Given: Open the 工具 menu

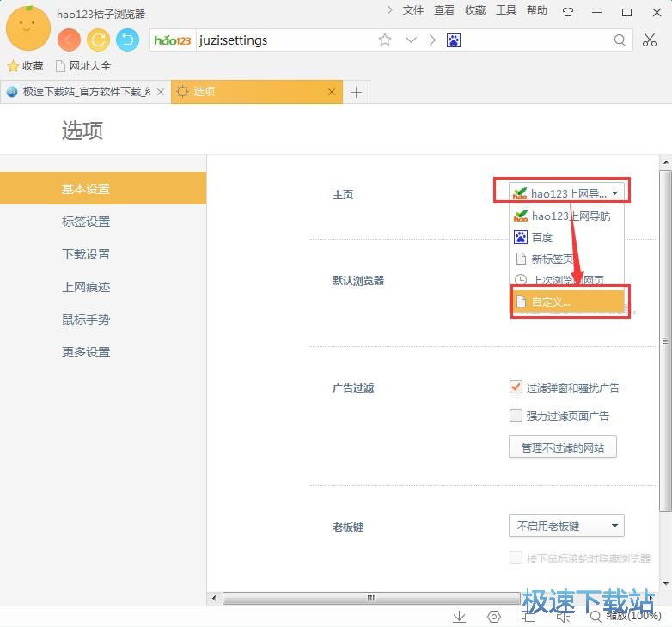Looking at the screenshot, I should (x=506, y=10).
